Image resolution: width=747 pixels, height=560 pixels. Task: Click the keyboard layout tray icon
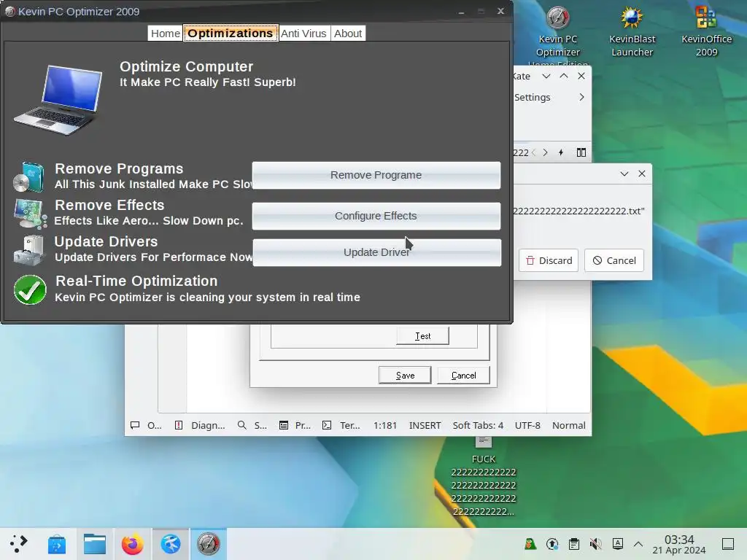(x=617, y=544)
